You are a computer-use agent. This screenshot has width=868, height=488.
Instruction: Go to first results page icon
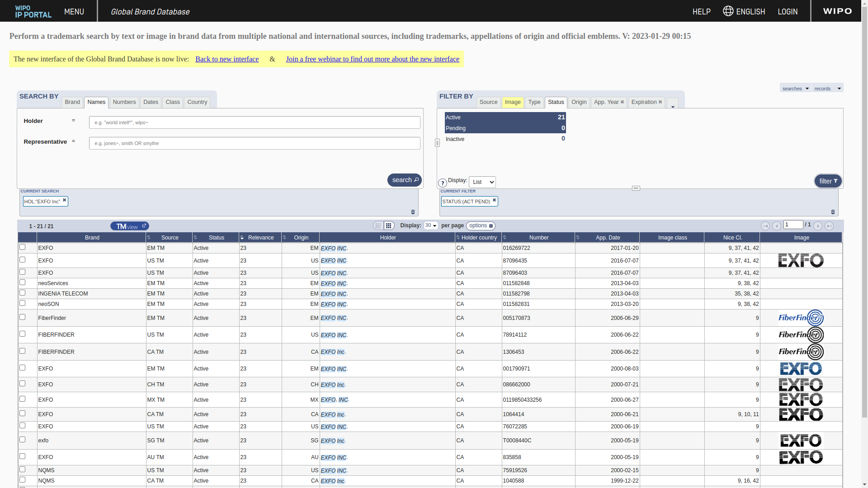(765, 226)
